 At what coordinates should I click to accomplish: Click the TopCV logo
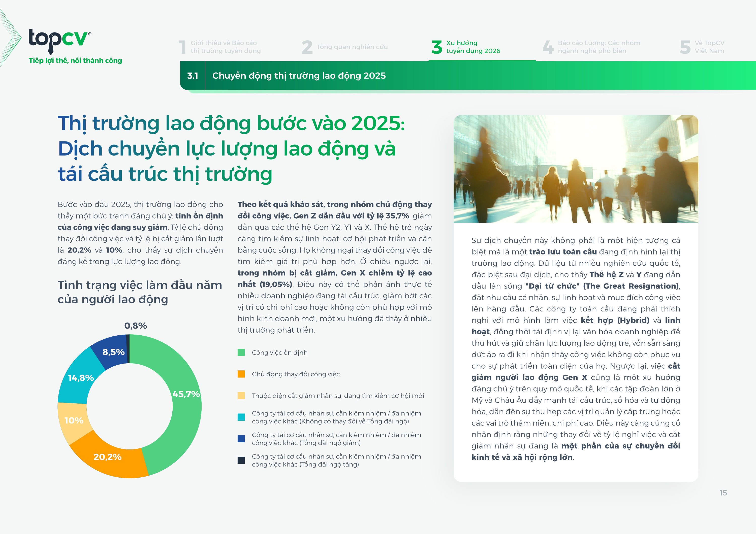(59, 40)
